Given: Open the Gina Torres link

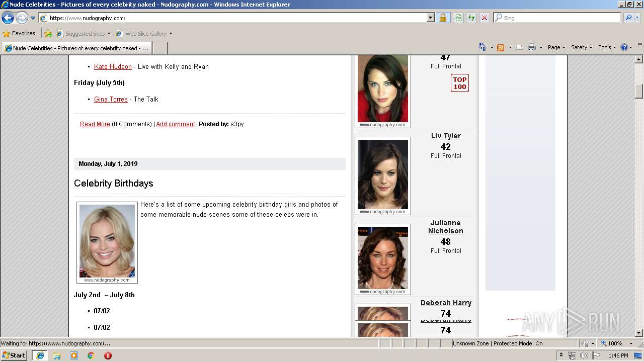Looking at the screenshot, I should click(111, 99).
